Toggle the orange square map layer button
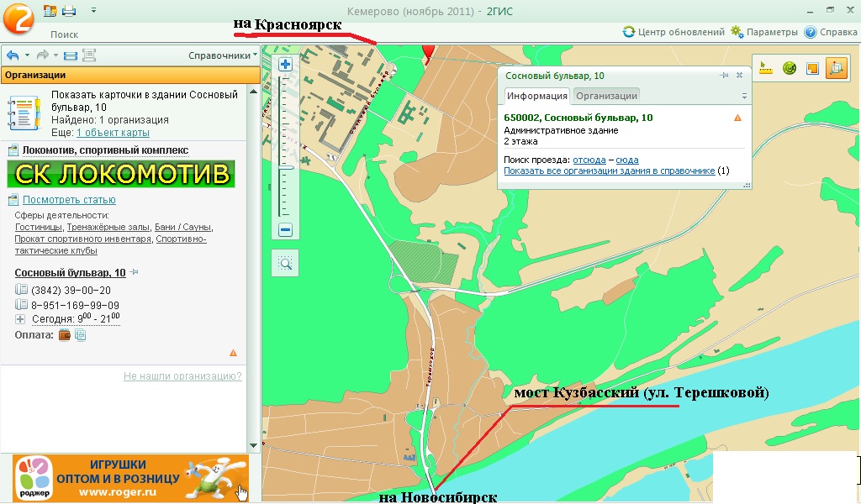 (812, 68)
